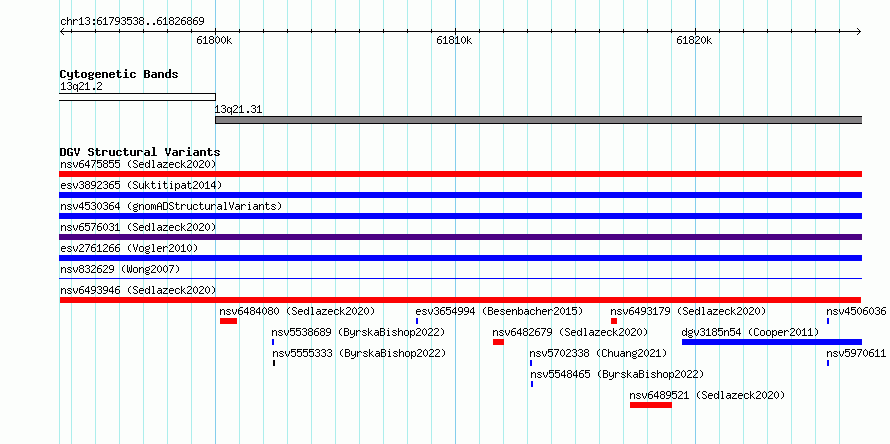Click the gray 13q21.31 cytogenetic band
Viewport: 890px width, 444px height.
pyautogui.click(x=539, y=120)
